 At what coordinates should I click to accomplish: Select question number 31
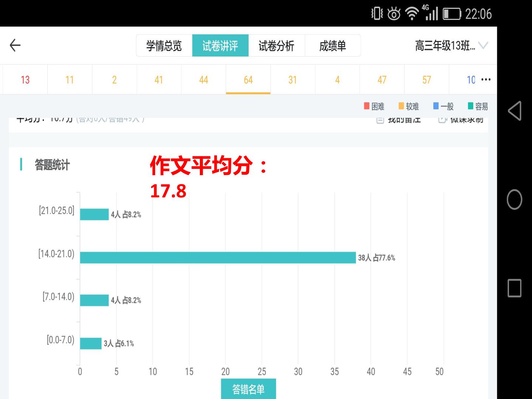click(x=293, y=79)
